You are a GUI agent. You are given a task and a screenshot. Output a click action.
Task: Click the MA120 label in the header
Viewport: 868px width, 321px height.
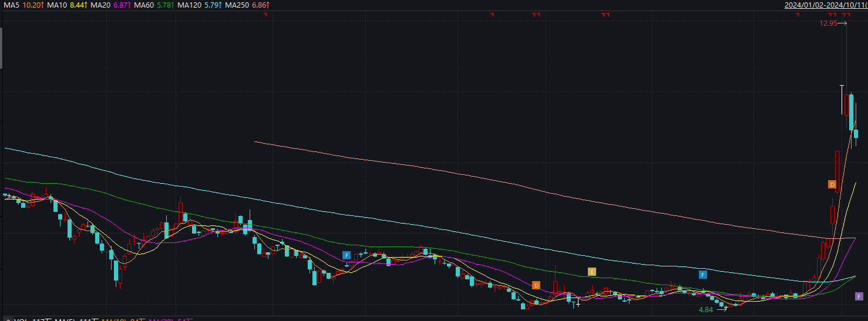click(189, 5)
